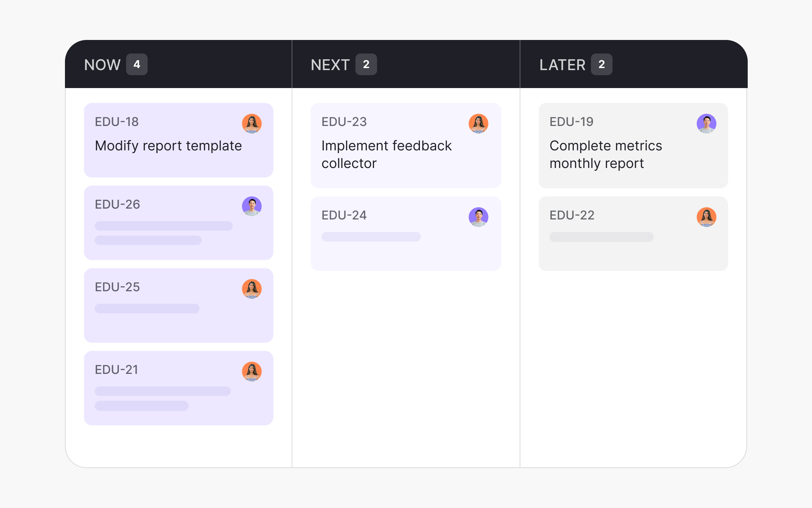Open the Complete metrics monthly report title
812x508 pixels.
[606, 154]
